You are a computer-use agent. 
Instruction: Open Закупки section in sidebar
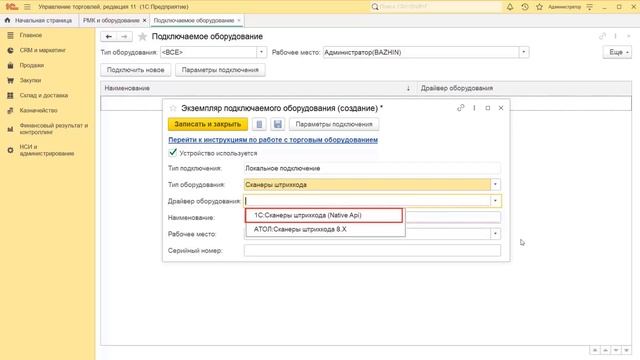[30, 80]
